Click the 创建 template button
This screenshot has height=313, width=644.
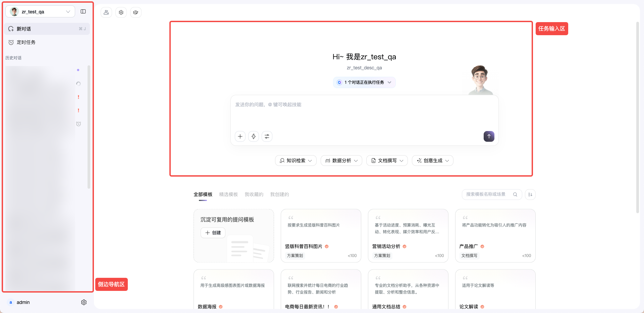point(213,233)
